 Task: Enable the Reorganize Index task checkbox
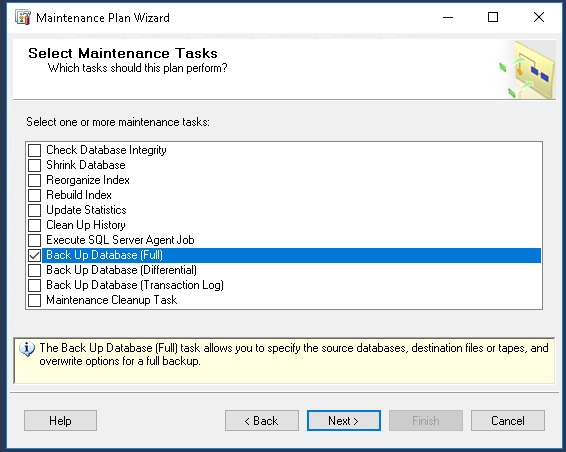click(35, 180)
